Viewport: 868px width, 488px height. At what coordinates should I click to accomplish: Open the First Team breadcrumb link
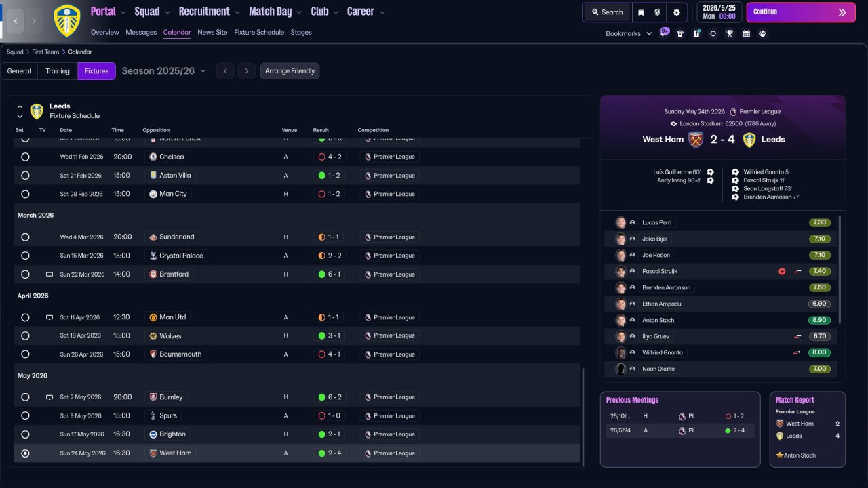pyautogui.click(x=45, y=52)
